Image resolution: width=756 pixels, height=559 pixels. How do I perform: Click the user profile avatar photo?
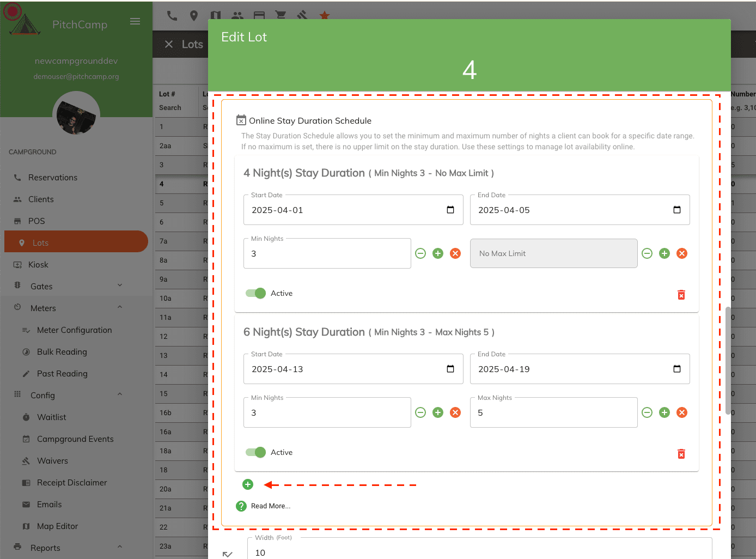click(76, 114)
